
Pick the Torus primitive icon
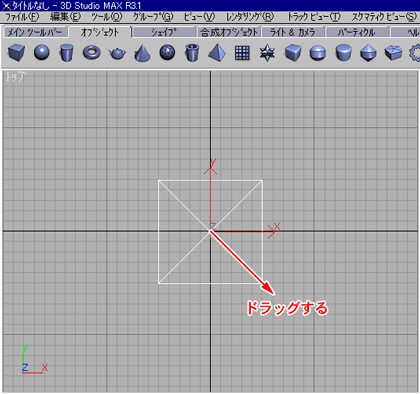[92, 53]
